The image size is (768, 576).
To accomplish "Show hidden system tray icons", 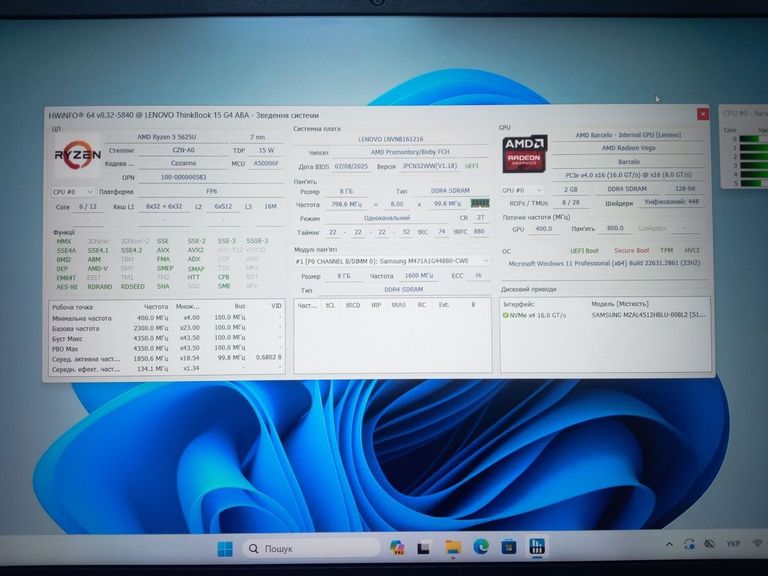I will tap(669, 544).
